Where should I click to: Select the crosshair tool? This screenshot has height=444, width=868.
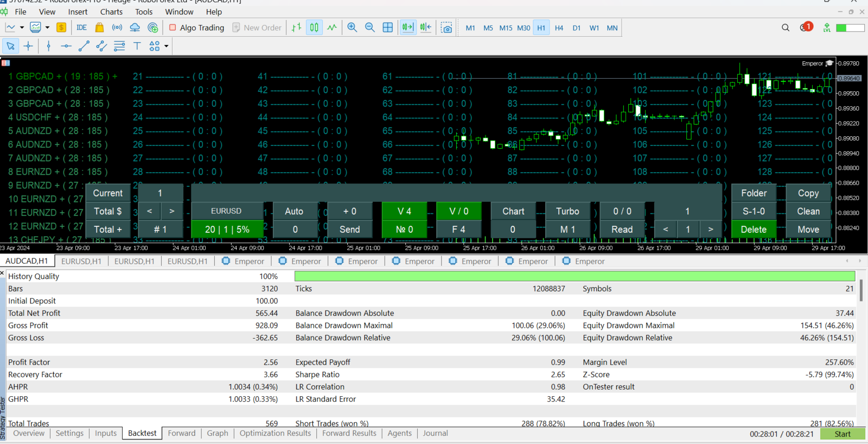pos(28,46)
